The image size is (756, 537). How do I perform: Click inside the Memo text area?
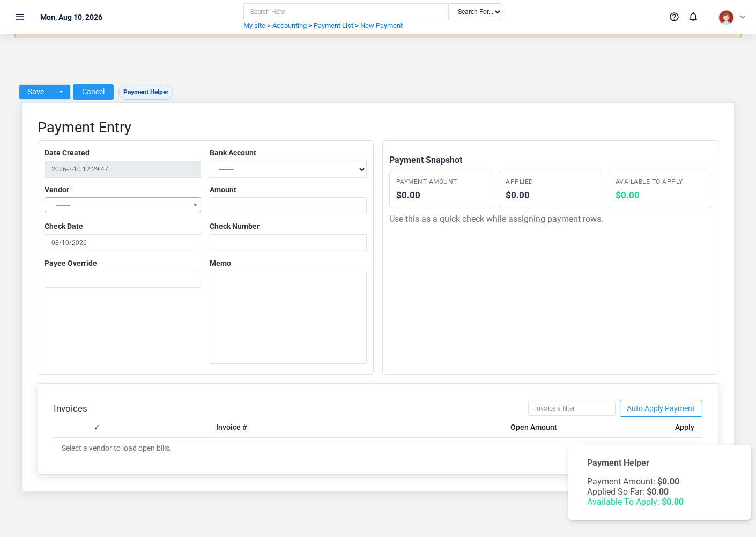click(288, 317)
